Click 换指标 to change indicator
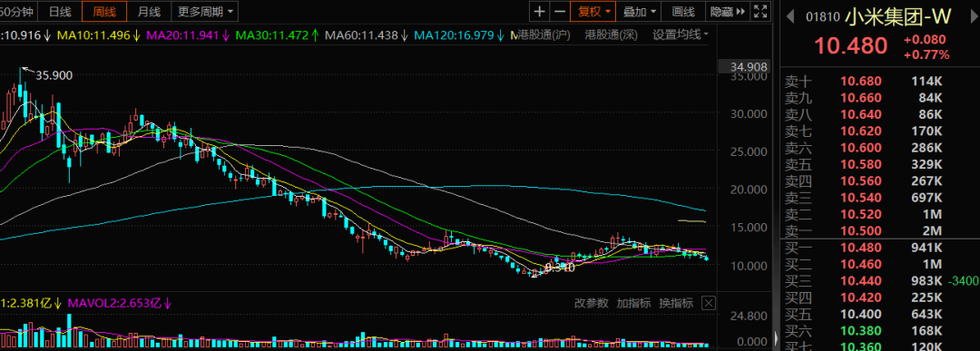 676,304
